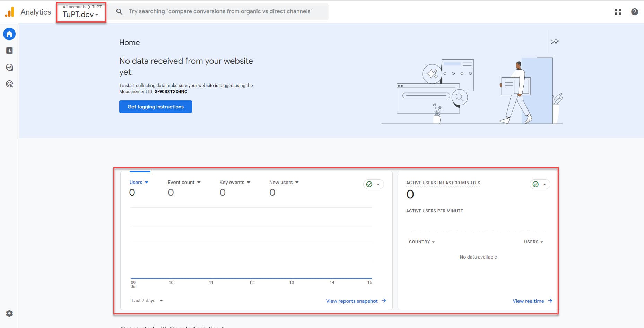Select the Users metric tab
Image resolution: width=644 pixels, height=328 pixels.
pos(138,182)
